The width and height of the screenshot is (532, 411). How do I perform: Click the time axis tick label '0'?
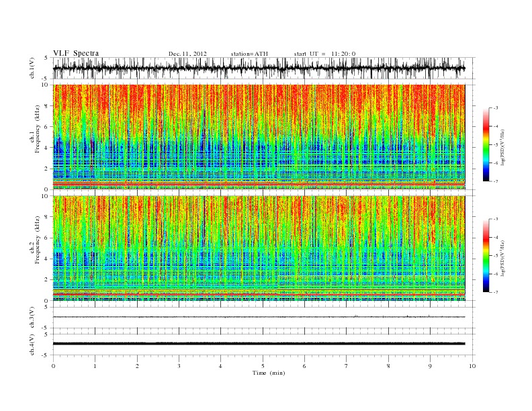coord(53,366)
